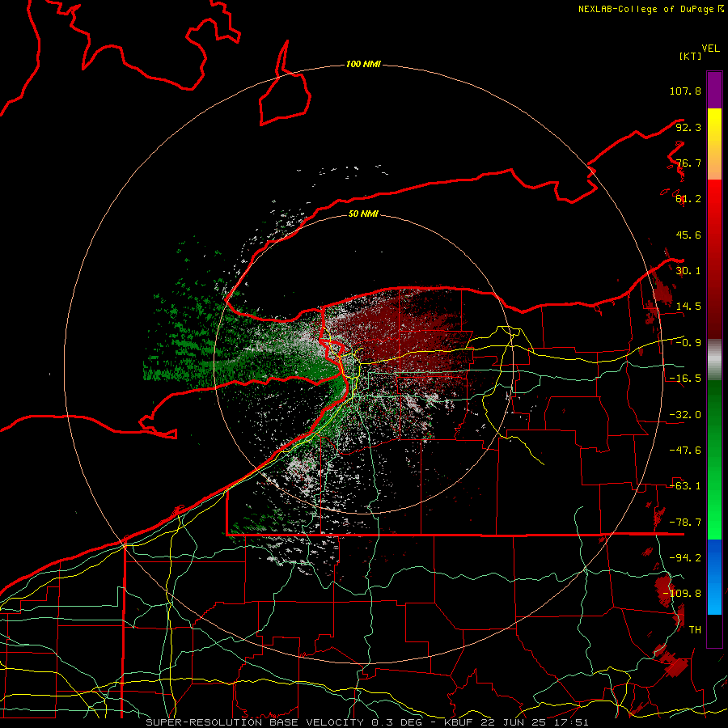
Task: Click the 92.3 velocity scale value
Action: pyautogui.click(x=688, y=127)
